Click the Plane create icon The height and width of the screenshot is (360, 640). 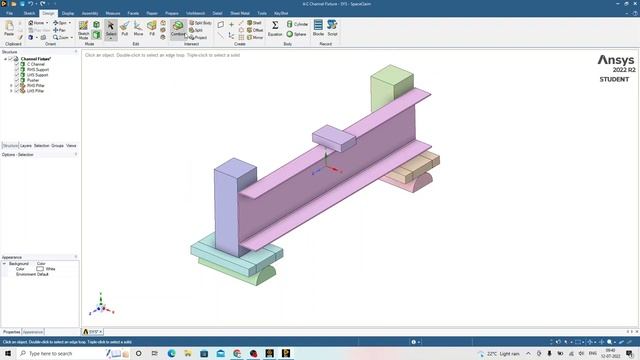pos(220,24)
